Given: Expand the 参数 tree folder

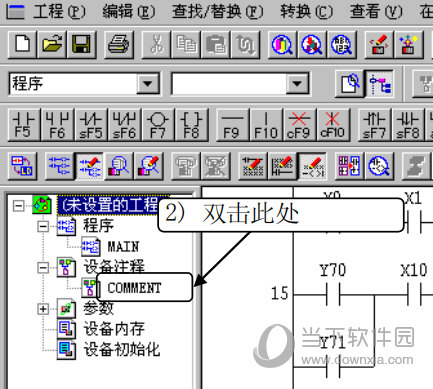Looking at the screenshot, I should tap(43, 309).
